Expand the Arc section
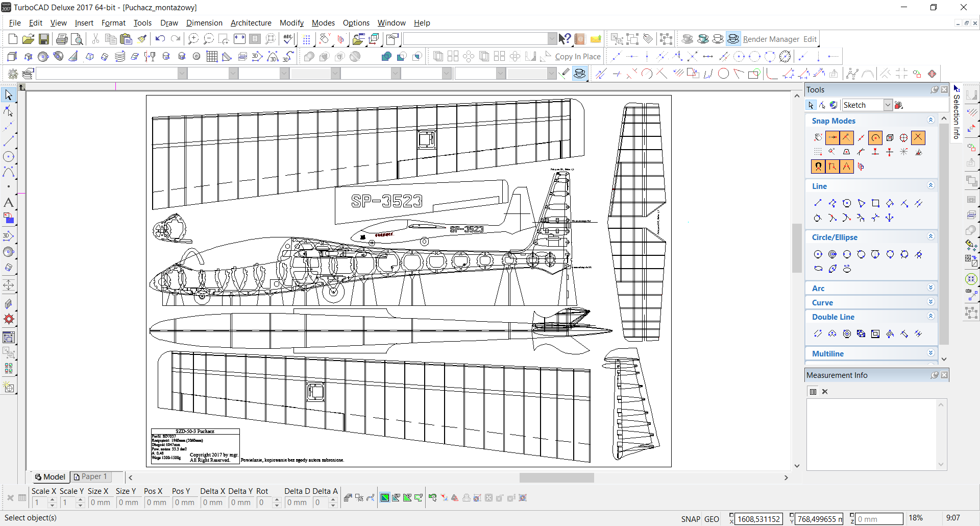The height and width of the screenshot is (526, 980). point(930,288)
